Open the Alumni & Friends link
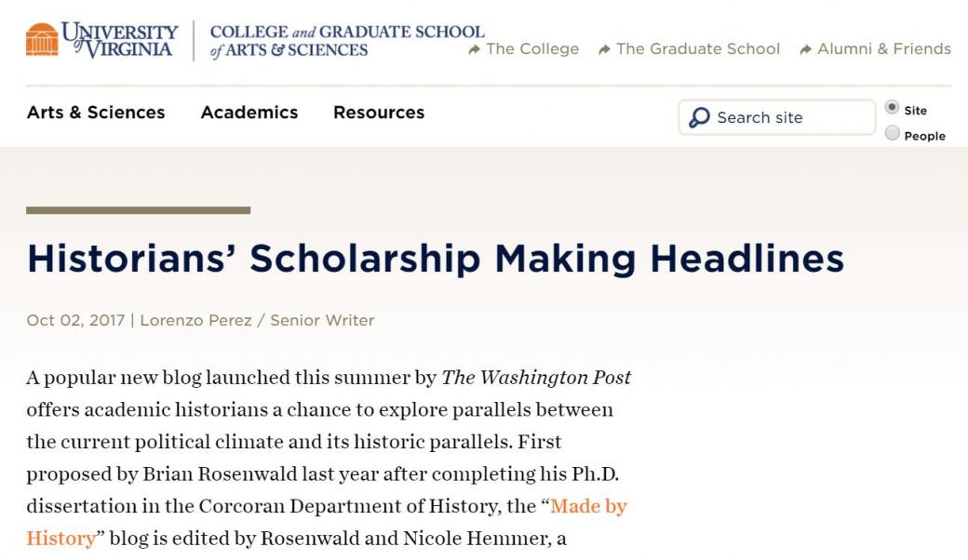This screenshot has width=968, height=560. pyautogui.click(x=884, y=49)
